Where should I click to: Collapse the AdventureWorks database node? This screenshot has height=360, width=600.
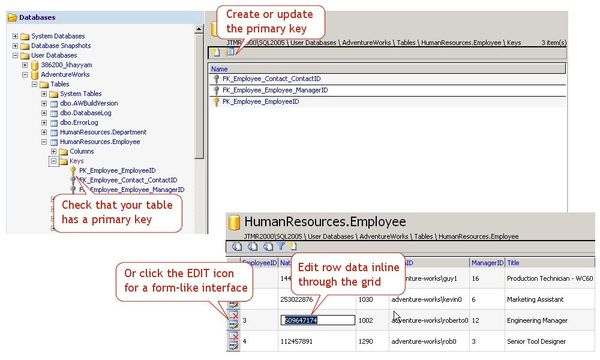pos(25,74)
